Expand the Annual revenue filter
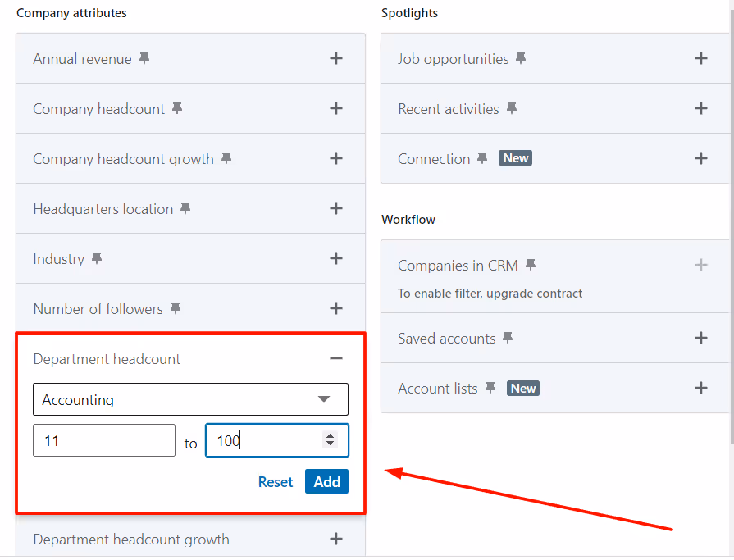734x560 pixels. point(336,57)
